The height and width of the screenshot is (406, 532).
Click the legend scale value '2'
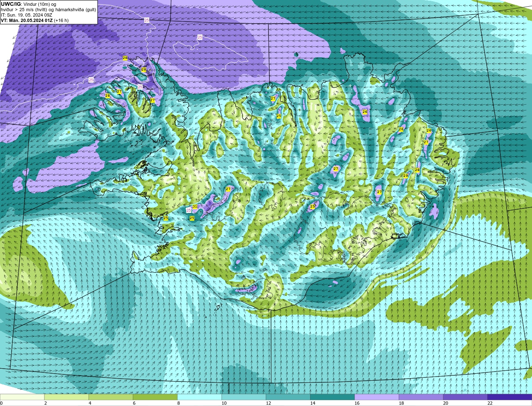point(45,403)
